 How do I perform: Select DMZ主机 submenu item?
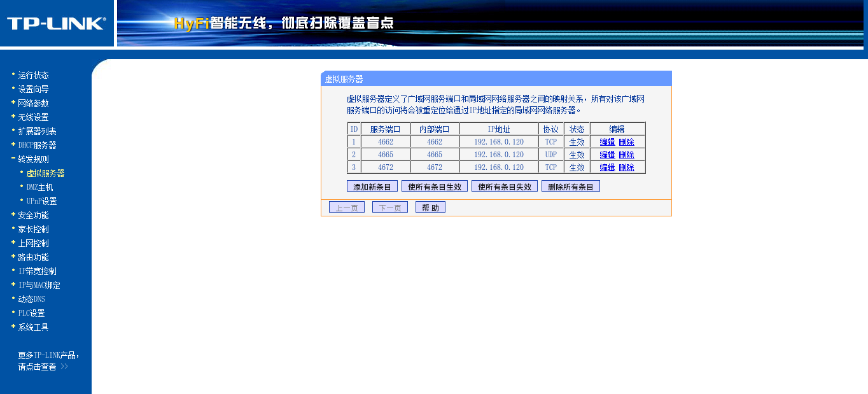click(39, 187)
